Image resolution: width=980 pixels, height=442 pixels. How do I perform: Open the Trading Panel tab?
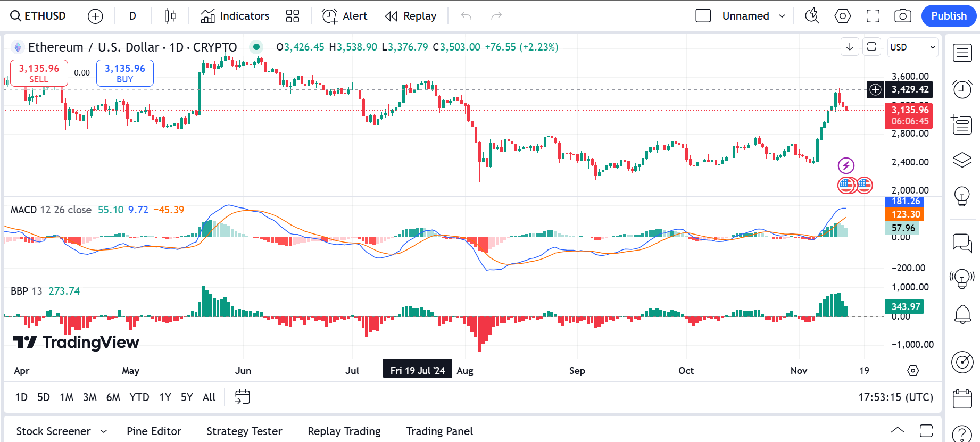pyautogui.click(x=439, y=431)
